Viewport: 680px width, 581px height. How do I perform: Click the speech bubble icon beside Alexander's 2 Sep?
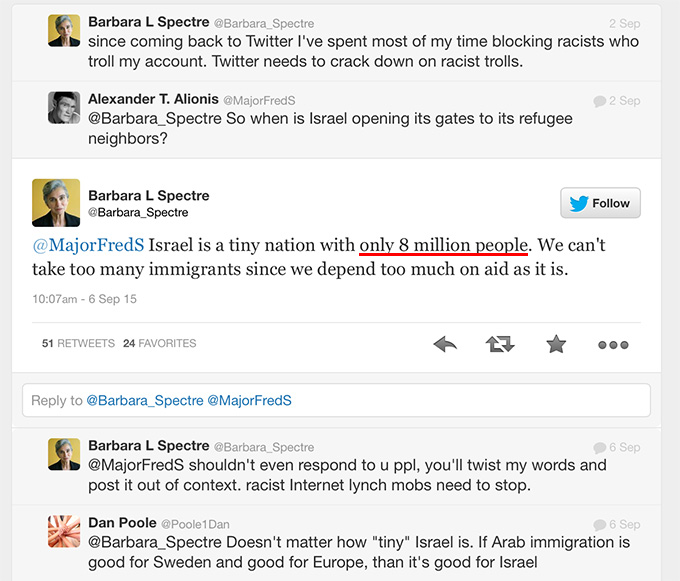[x=599, y=101]
